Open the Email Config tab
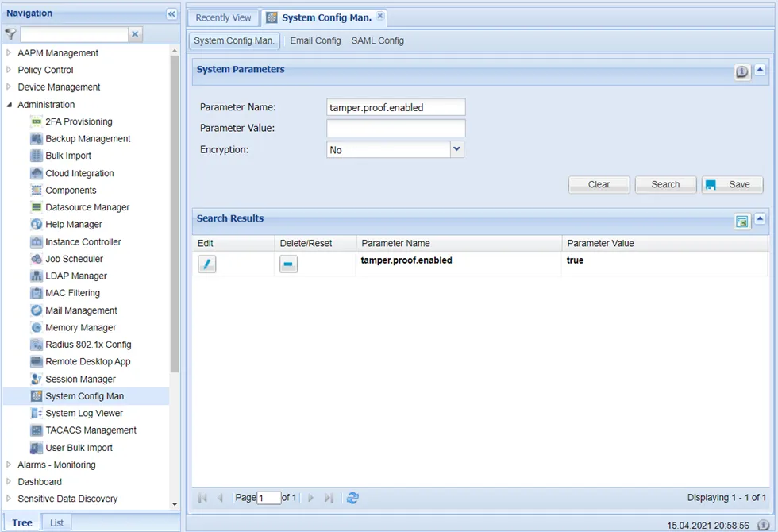This screenshot has width=778, height=532. pyautogui.click(x=316, y=40)
